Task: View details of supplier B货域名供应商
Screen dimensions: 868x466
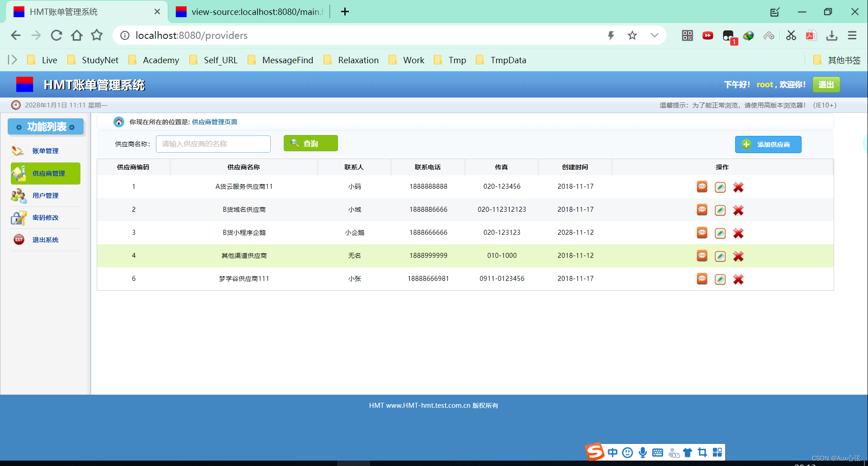Action: coord(702,210)
